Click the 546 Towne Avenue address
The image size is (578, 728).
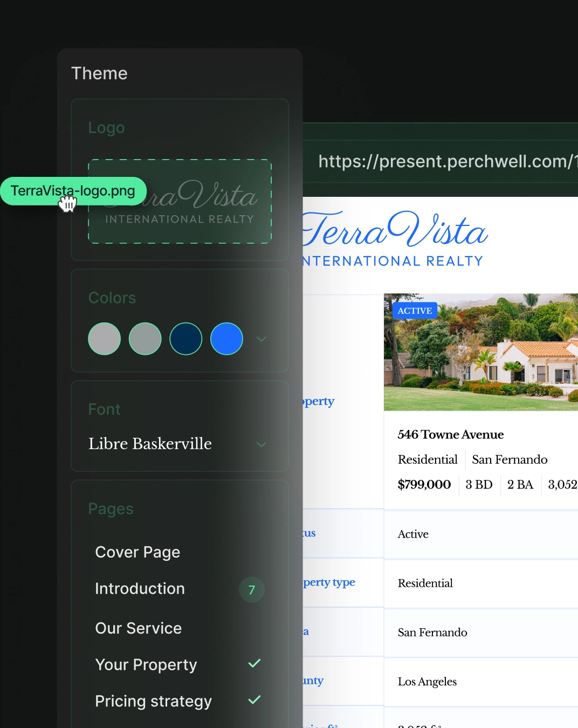pos(451,435)
